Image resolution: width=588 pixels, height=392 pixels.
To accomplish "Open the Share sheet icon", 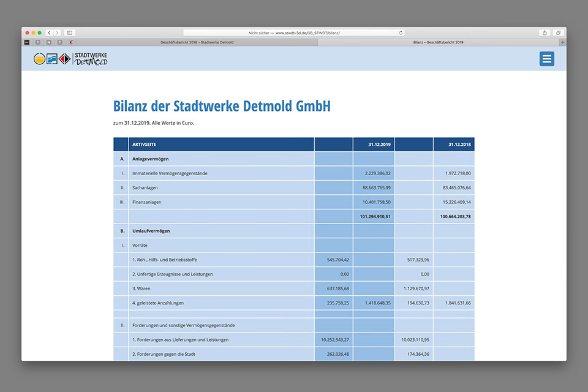I will coord(545,32).
